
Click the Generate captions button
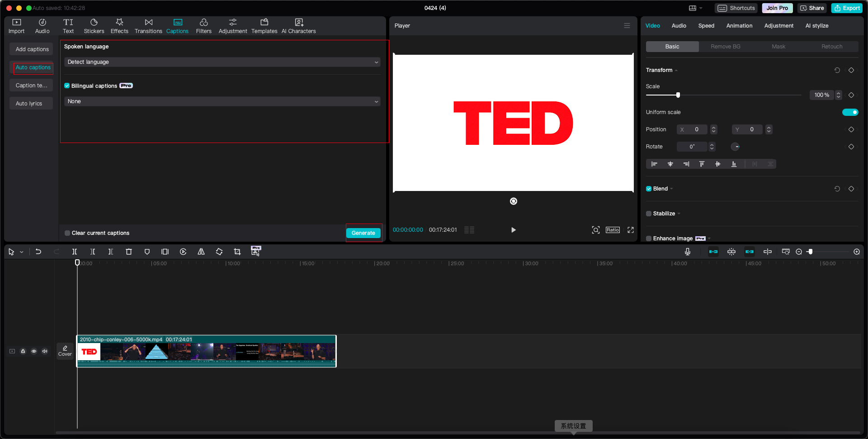(x=363, y=233)
